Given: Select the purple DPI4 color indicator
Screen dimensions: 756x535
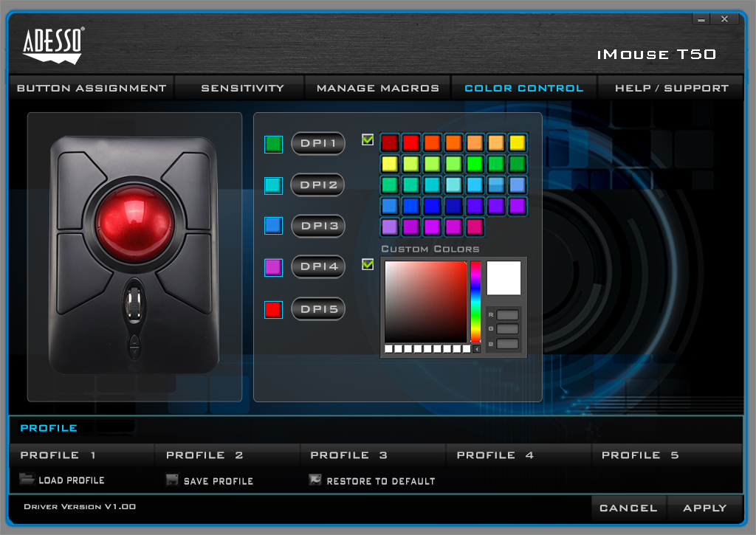Looking at the screenshot, I should coord(273,268).
